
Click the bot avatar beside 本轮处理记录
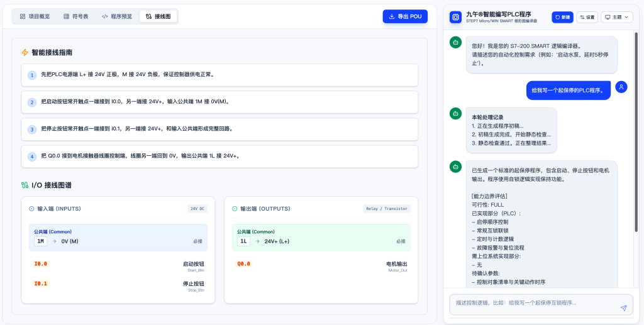point(455,113)
